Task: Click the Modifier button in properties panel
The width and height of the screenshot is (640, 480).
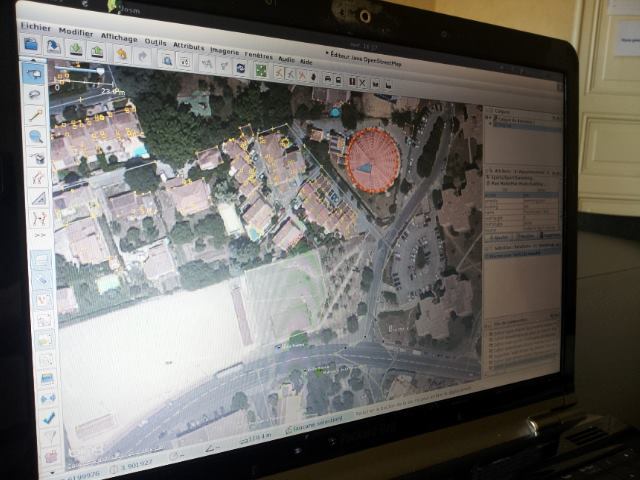Action: pos(525,236)
